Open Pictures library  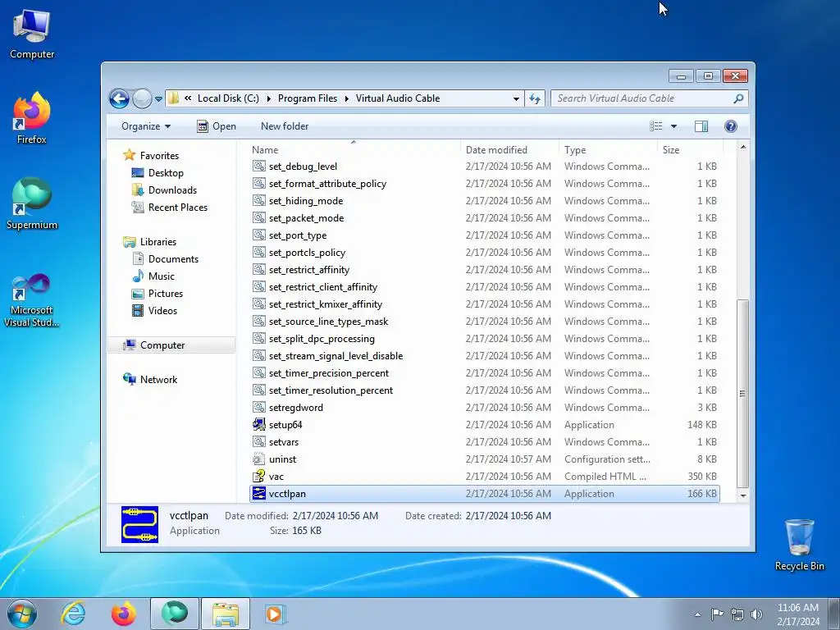(165, 293)
